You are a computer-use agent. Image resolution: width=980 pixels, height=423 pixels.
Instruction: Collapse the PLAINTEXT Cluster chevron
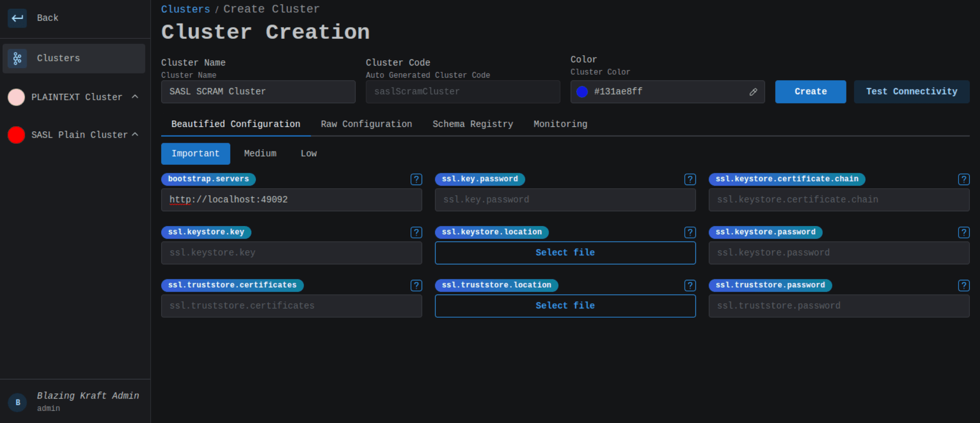click(x=135, y=97)
